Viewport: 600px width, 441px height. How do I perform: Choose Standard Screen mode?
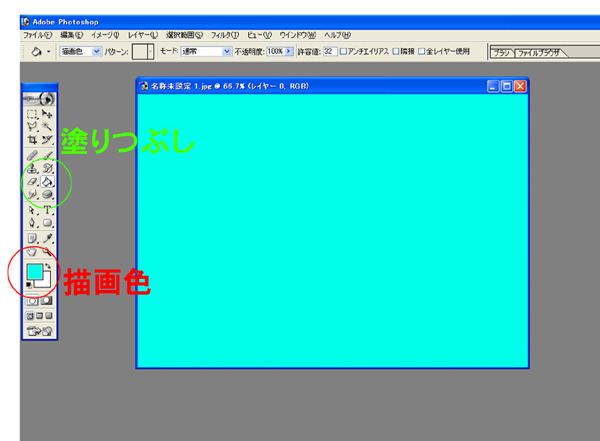click(30, 316)
